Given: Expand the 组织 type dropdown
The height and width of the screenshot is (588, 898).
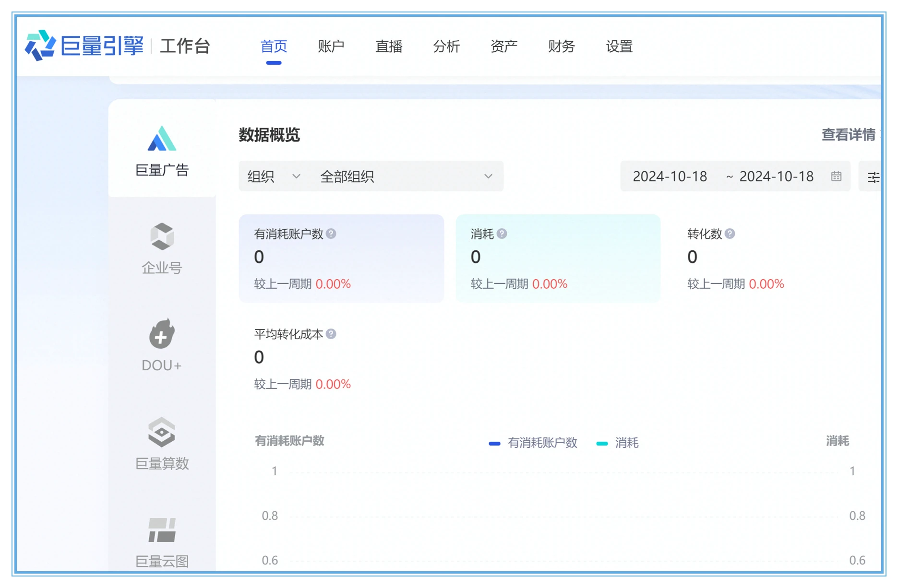Looking at the screenshot, I should click(274, 176).
